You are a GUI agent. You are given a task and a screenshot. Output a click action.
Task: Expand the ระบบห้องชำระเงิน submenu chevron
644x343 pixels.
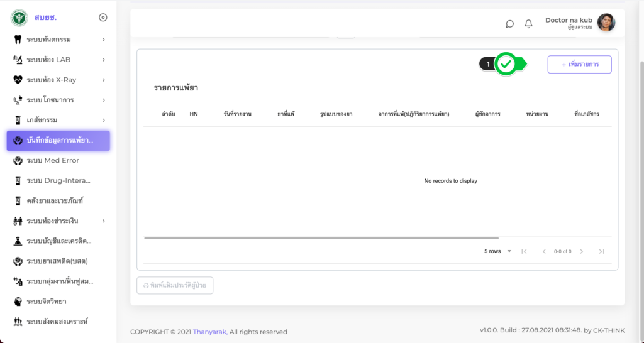(x=103, y=221)
